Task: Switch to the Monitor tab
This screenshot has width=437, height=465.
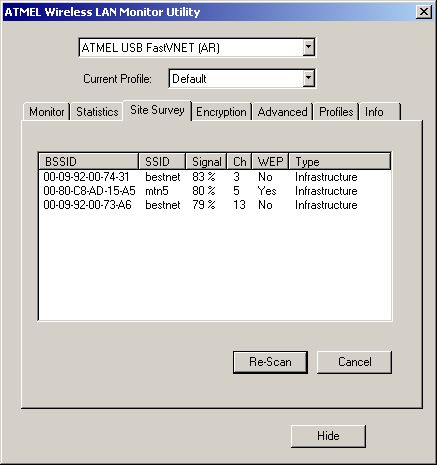Action: click(46, 112)
